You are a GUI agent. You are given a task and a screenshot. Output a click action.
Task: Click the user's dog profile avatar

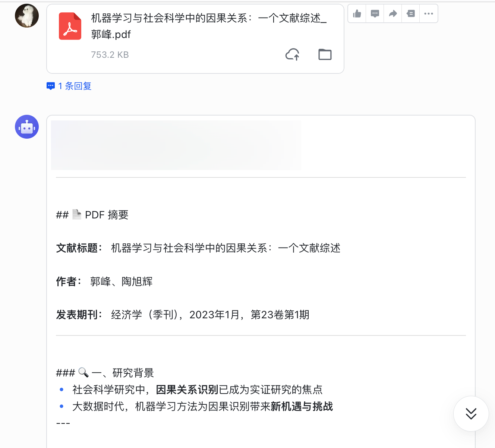tap(26, 16)
